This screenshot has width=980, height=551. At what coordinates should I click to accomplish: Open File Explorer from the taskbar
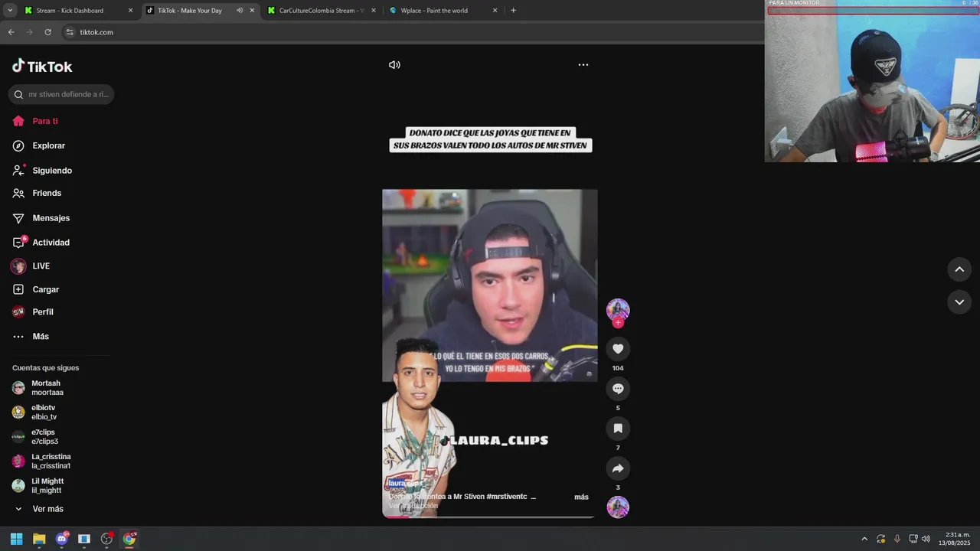point(39,539)
